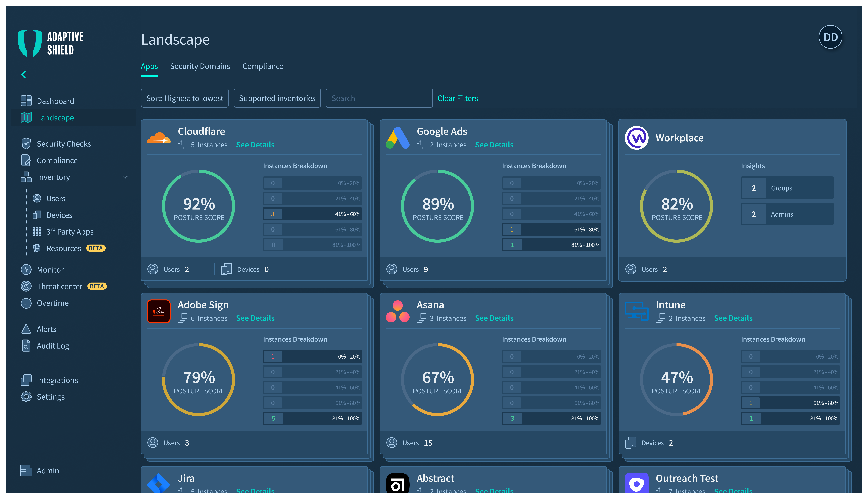Click the Intune Devices count icon
The height and width of the screenshot is (499, 868).
click(631, 443)
